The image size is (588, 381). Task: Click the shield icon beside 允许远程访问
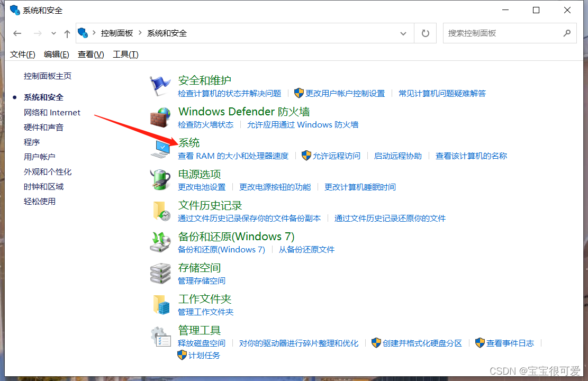click(306, 156)
